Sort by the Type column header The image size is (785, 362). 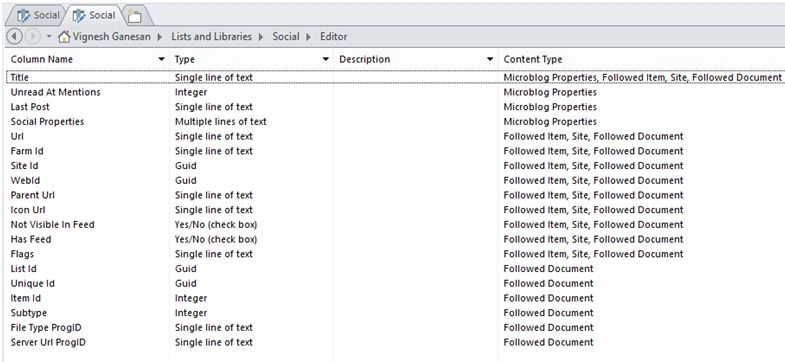point(184,59)
